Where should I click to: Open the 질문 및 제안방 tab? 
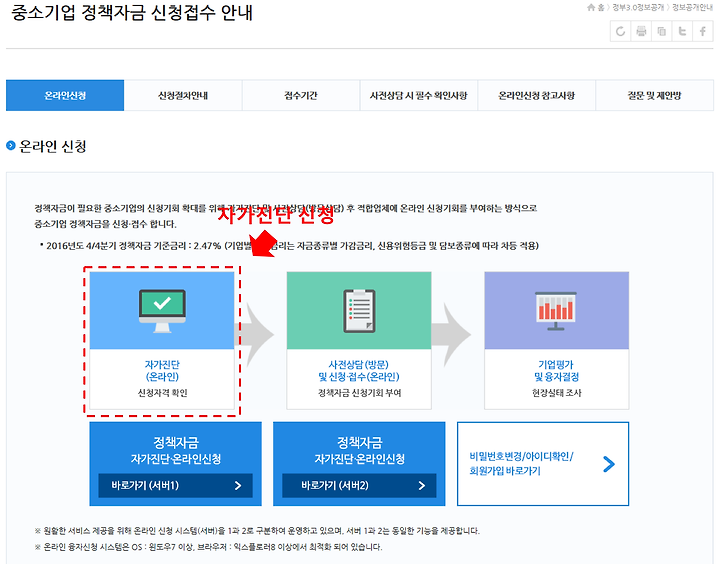coord(654,96)
